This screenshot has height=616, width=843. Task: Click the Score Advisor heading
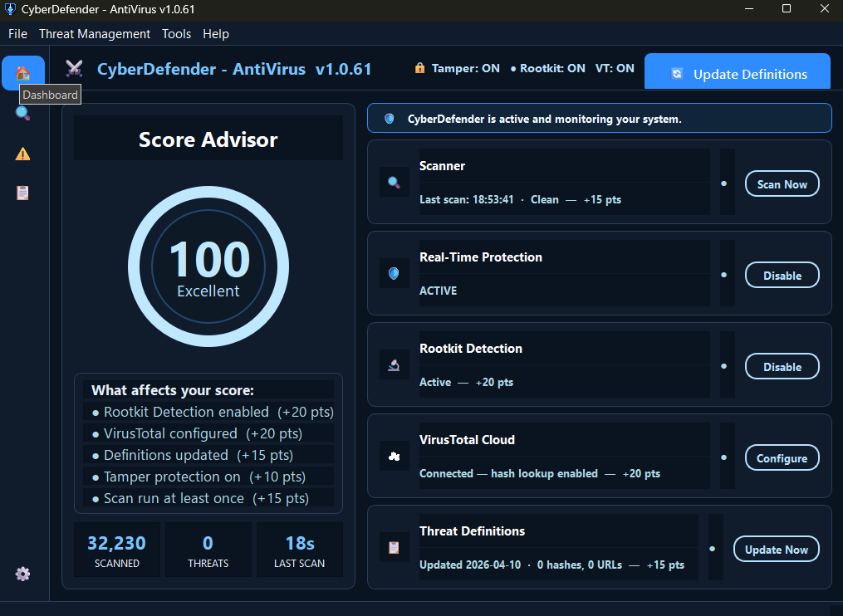pos(208,139)
